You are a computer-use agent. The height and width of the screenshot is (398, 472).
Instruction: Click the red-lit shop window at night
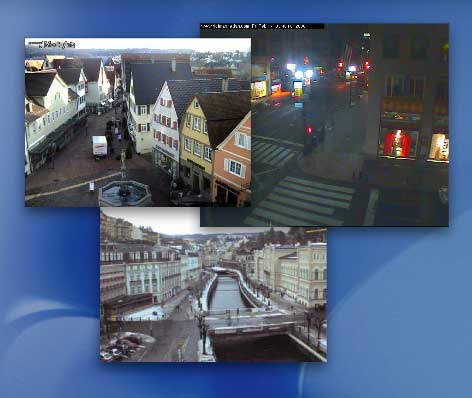pyautogui.click(x=397, y=143)
